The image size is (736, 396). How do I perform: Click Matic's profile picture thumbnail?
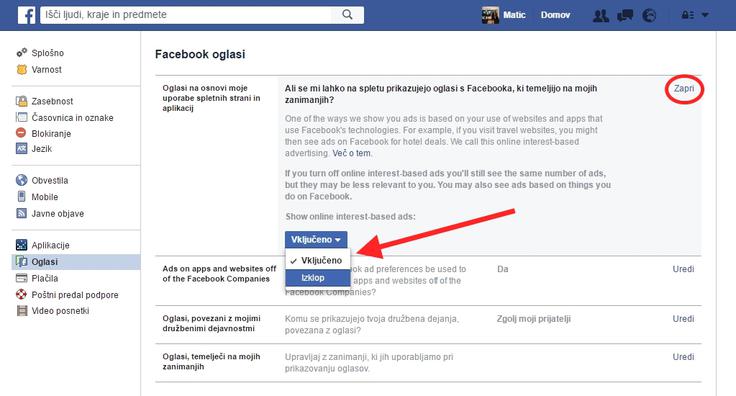491,15
